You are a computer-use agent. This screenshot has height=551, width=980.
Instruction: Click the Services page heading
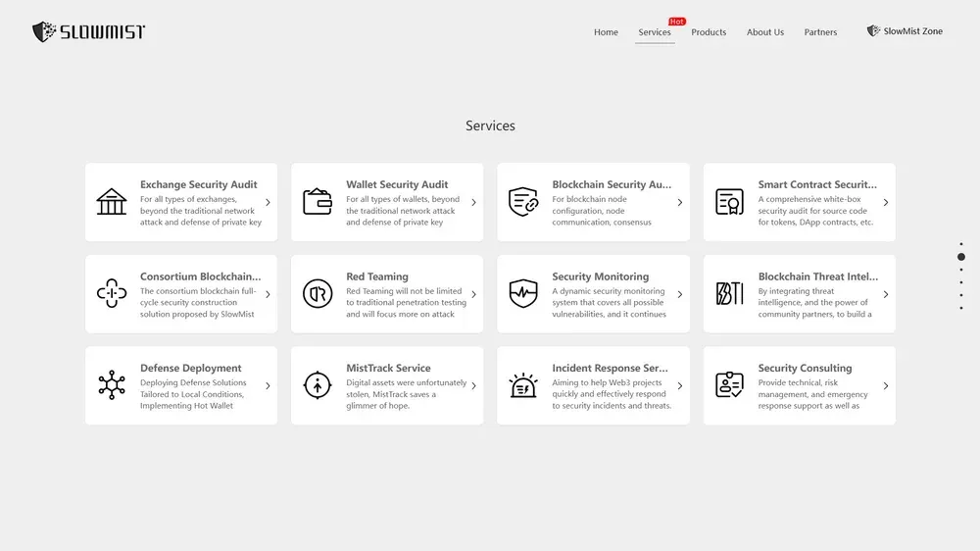(x=490, y=125)
